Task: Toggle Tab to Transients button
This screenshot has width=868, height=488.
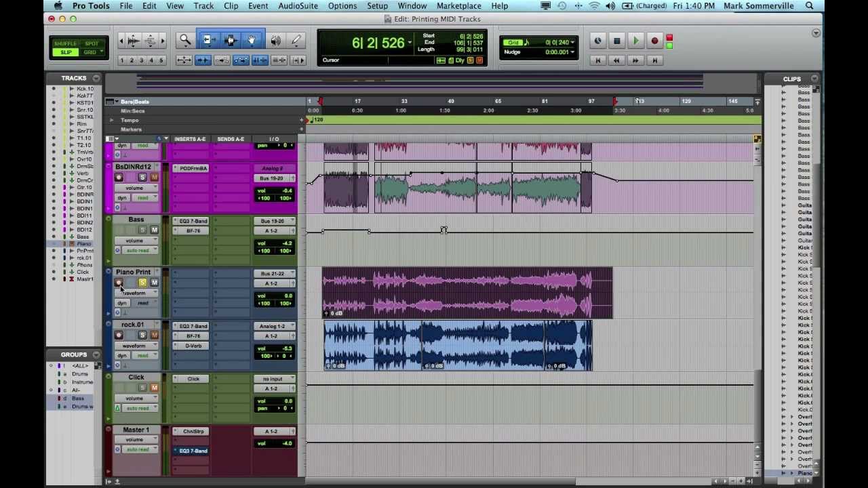Action: click(203, 60)
